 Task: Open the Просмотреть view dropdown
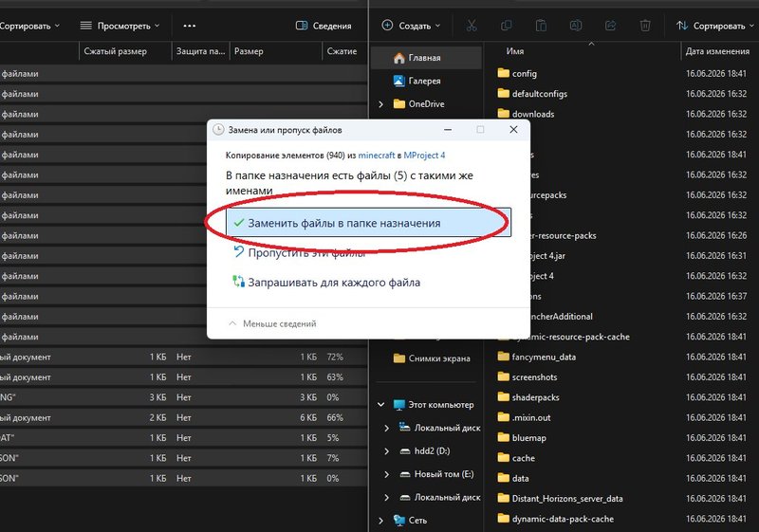[x=120, y=26]
